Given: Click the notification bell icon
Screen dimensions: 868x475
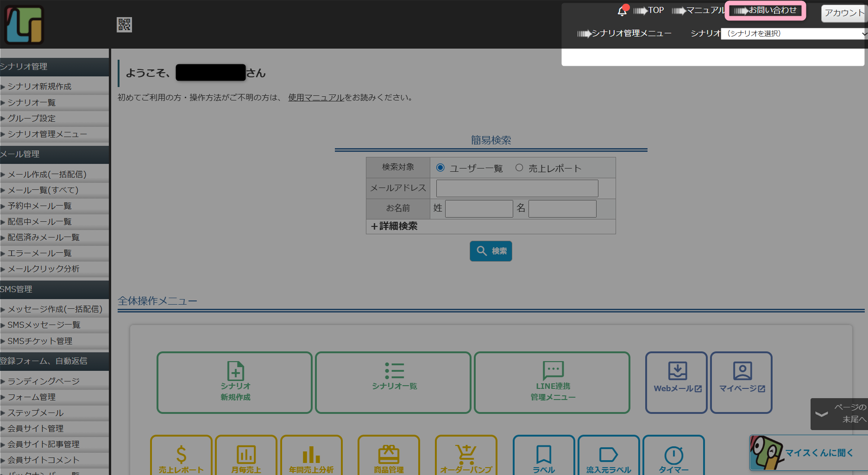Looking at the screenshot, I should click(x=622, y=11).
